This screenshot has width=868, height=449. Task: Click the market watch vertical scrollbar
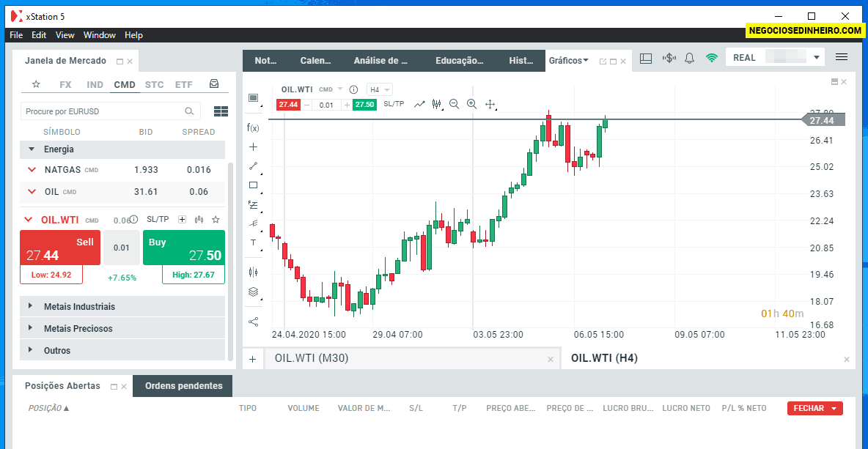(x=230, y=260)
